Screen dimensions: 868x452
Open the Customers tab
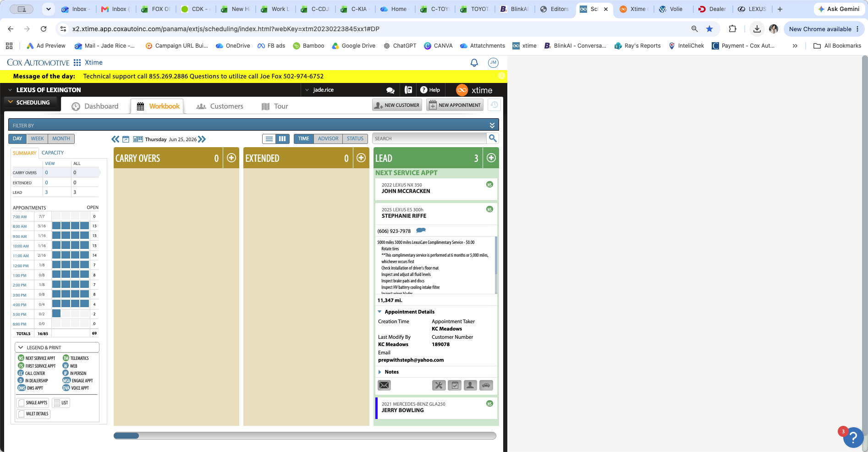pos(220,106)
